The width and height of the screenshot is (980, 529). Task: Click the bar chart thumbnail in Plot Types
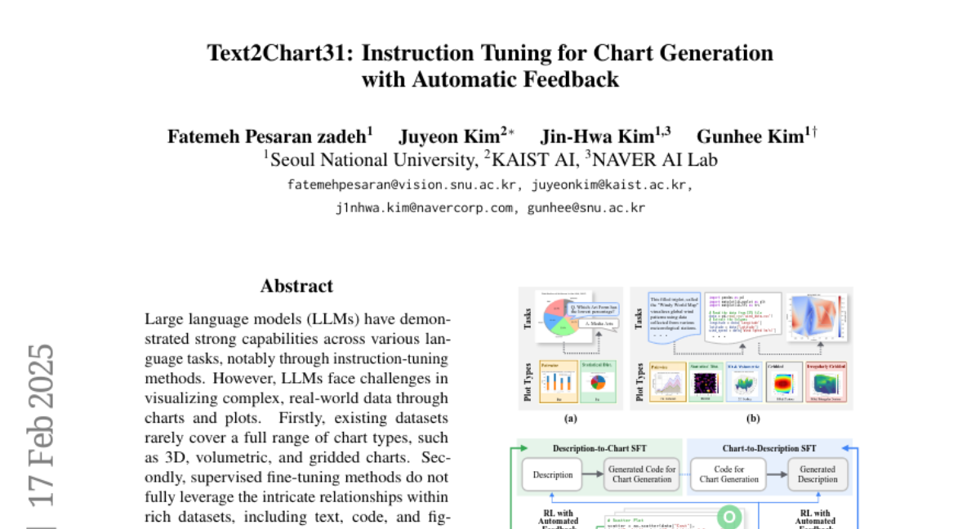click(557, 381)
